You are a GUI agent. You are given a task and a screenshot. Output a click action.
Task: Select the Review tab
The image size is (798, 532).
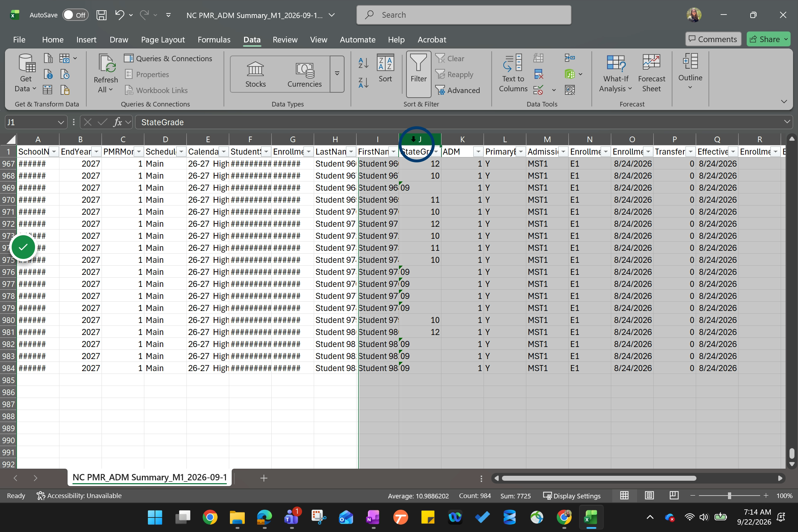pyautogui.click(x=285, y=40)
